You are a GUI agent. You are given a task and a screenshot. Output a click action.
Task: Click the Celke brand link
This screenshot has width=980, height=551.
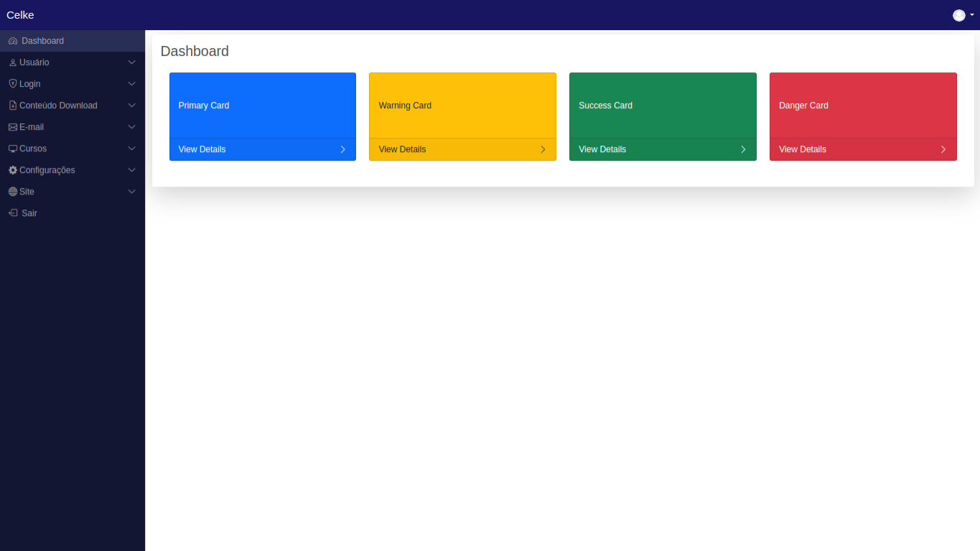20,15
